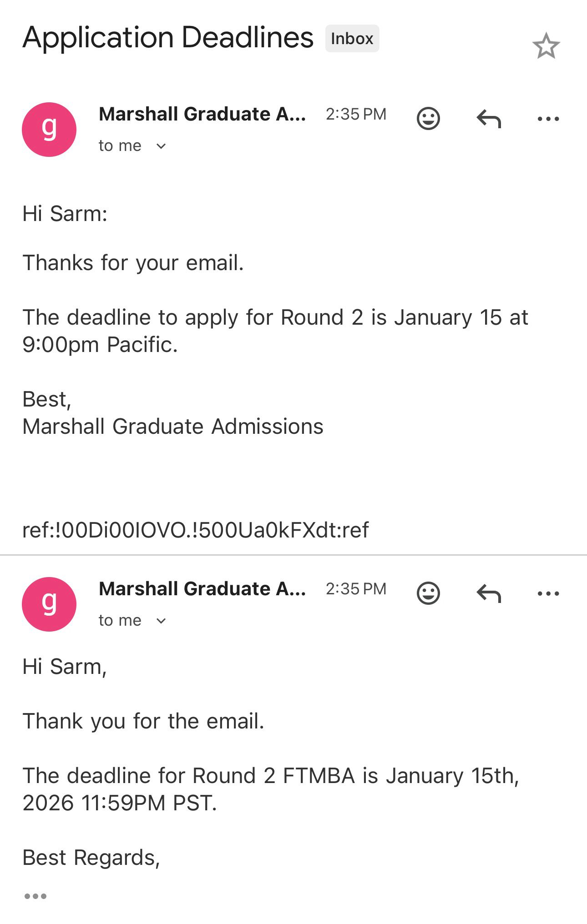The image size is (587, 924).
Task: Show trimmed content below Best Regards
Action: (x=35, y=896)
